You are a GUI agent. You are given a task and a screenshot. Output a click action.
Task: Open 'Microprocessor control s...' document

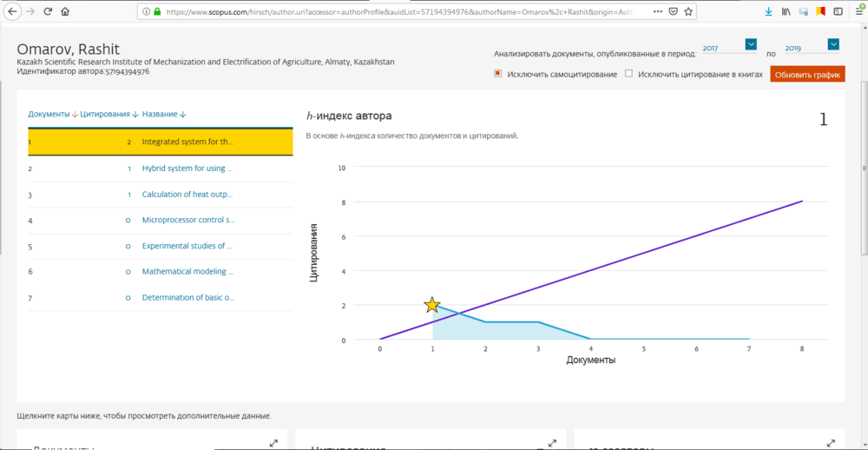point(188,220)
